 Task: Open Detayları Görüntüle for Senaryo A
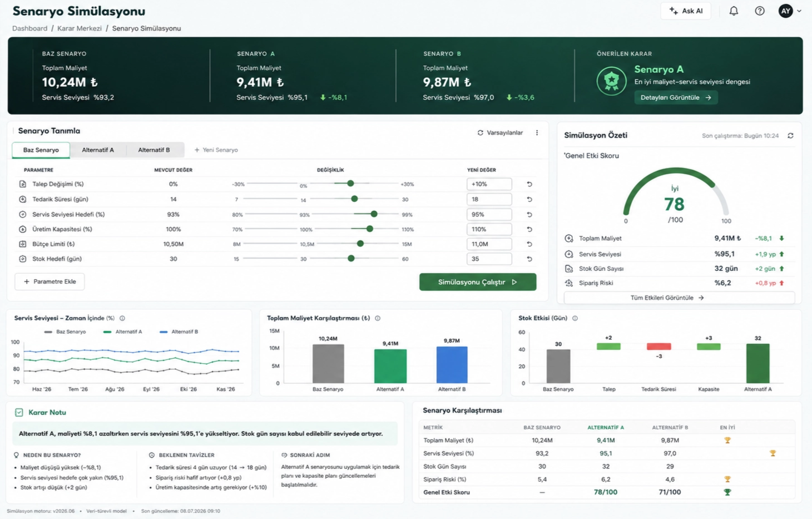tap(676, 97)
